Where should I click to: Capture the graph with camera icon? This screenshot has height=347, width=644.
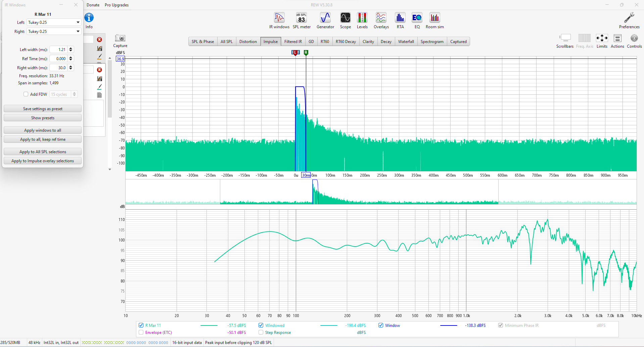[x=120, y=41]
